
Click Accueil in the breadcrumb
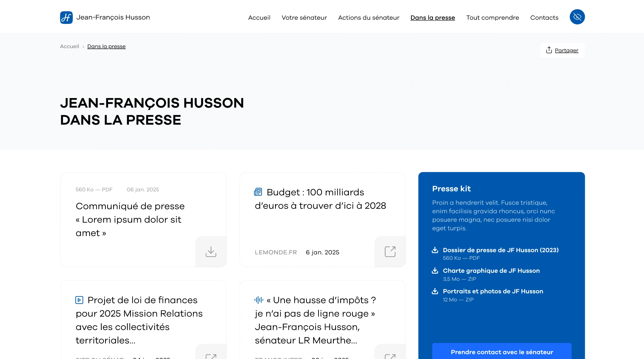[x=69, y=47]
